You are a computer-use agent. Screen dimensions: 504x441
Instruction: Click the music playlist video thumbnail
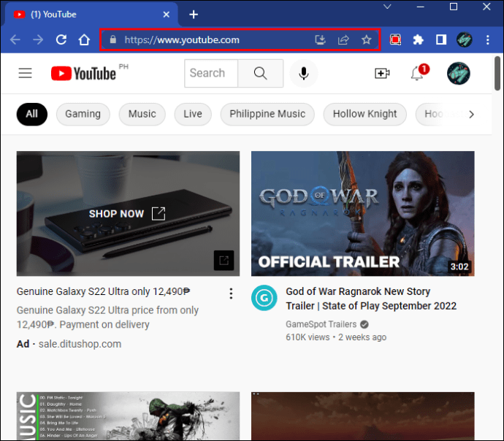coord(128,416)
